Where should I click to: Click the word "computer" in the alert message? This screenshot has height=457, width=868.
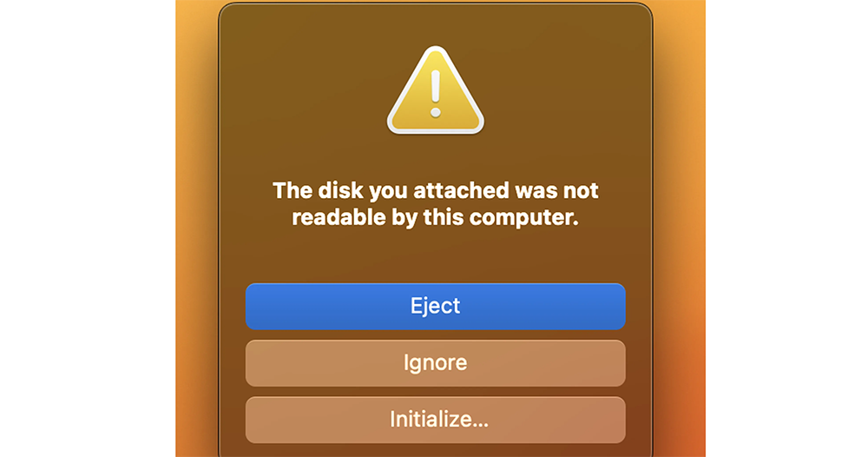pyautogui.click(x=520, y=218)
